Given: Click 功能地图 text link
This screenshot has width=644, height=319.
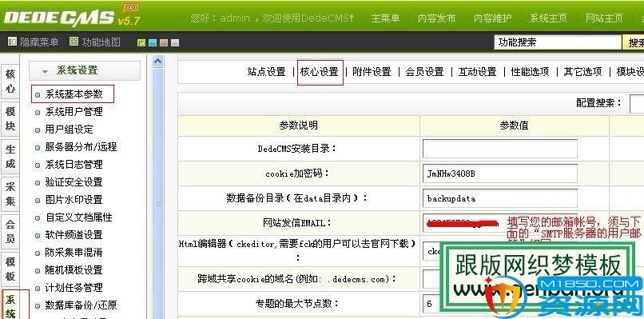Looking at the screenshot, I should coord(101,42).
